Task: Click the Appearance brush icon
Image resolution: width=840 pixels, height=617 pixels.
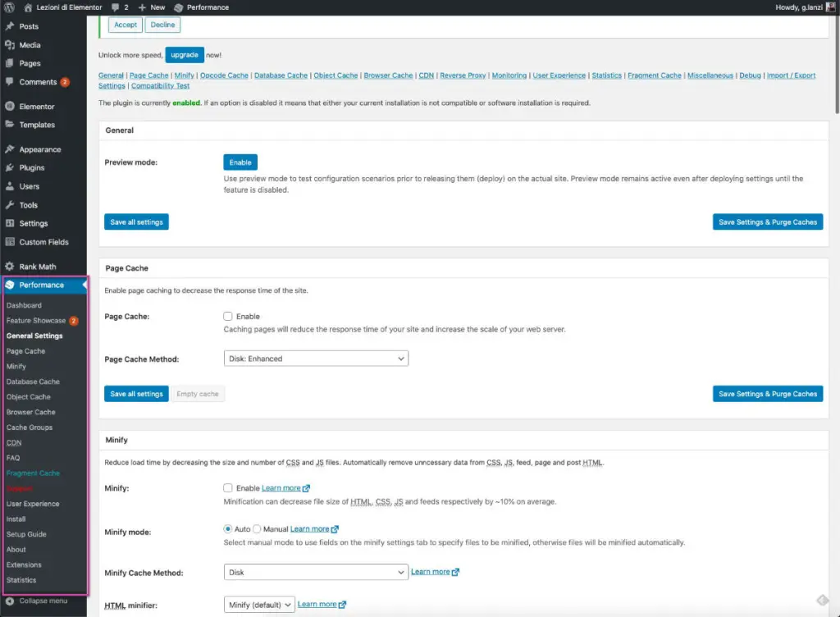Action: coord(10,149)
